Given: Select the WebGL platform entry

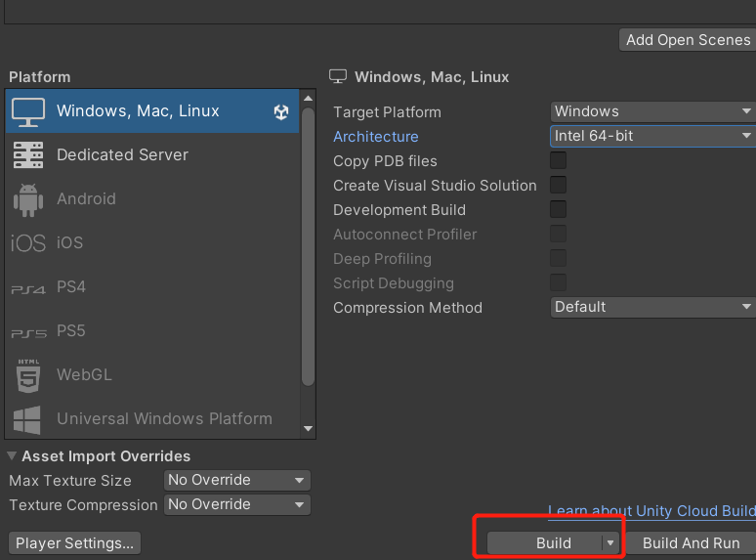Looking at the screenshot, I should (x=152, y=374).
